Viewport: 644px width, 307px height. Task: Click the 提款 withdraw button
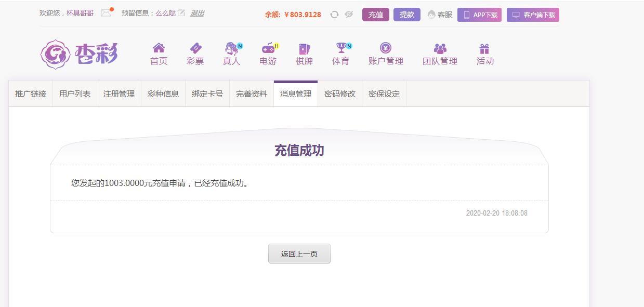407,15
